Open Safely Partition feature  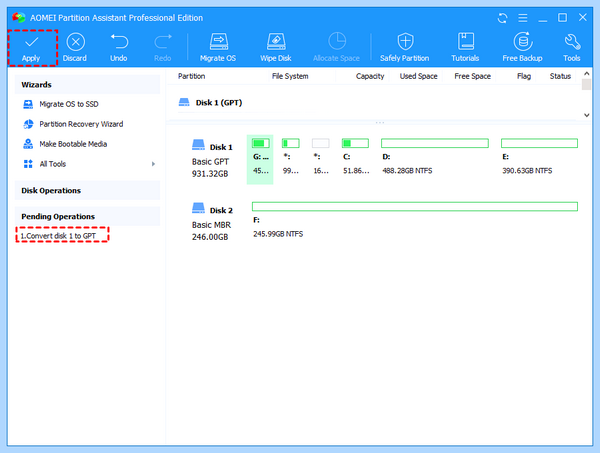(404, 48)
